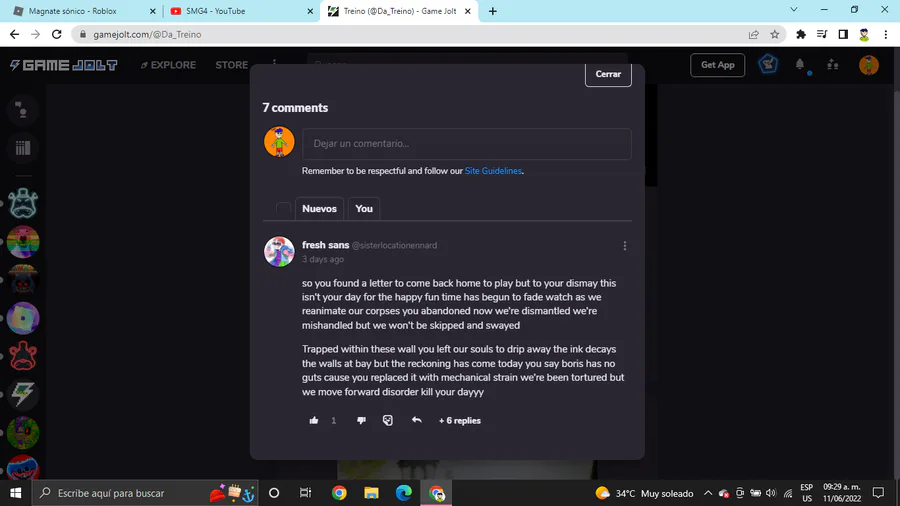Go back in browser history
900x506 pixels.
(x=14, y=34)
